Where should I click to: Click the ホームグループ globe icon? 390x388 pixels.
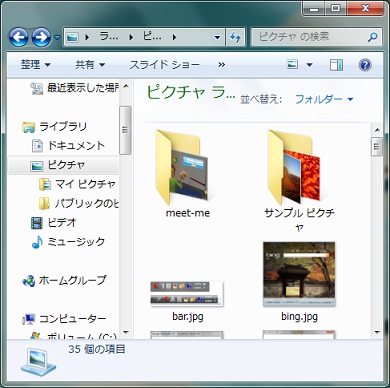[x=28, y=281]
